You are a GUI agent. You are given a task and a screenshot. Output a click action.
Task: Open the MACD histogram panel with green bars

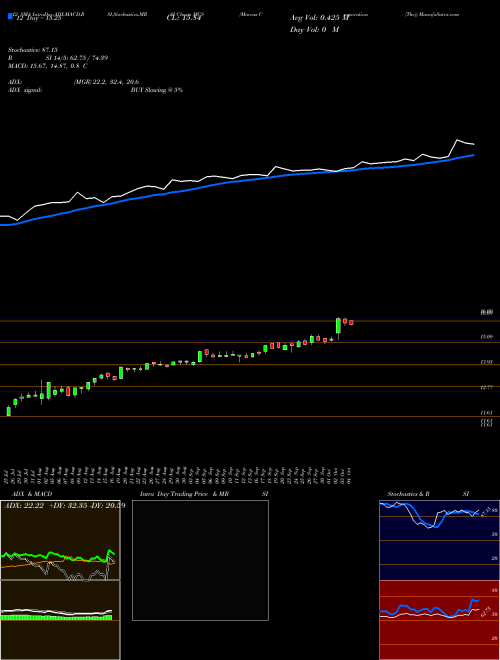click(x=60, y=620)
